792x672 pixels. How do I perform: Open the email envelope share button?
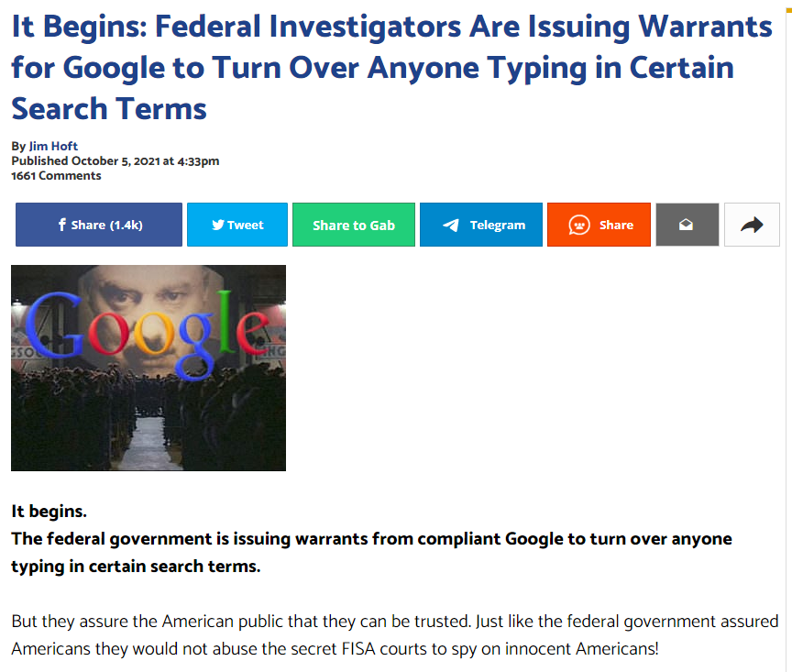pos(687,225)
